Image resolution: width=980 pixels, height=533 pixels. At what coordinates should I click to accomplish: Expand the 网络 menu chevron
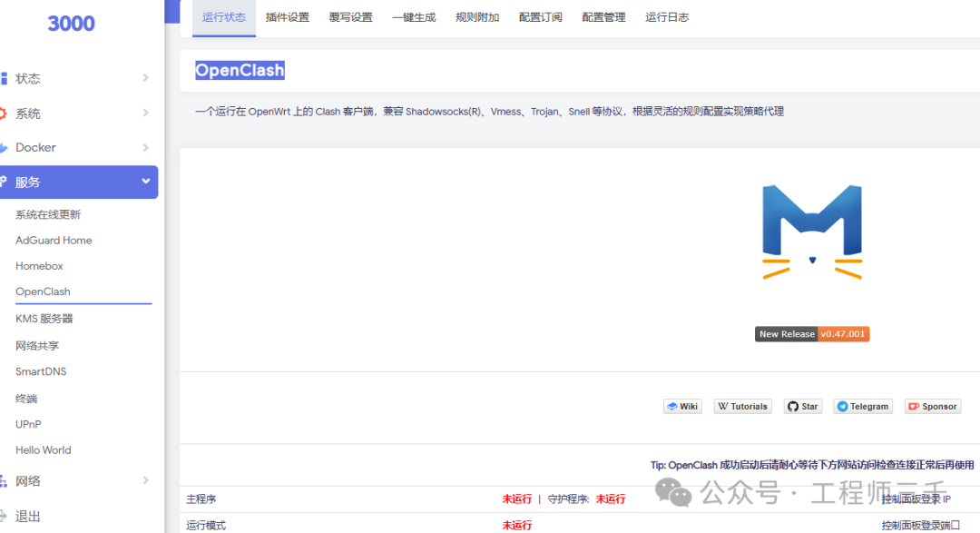(145, 480)
